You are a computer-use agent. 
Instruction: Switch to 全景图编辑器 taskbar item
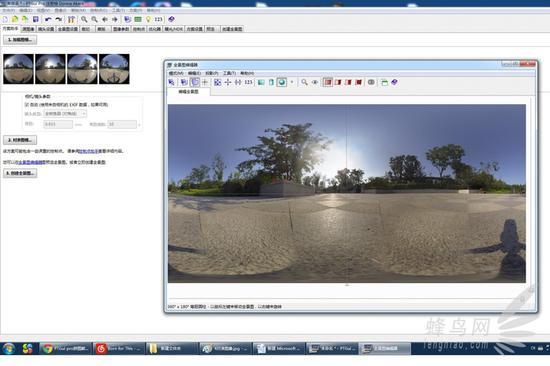(x=385, y=348)
